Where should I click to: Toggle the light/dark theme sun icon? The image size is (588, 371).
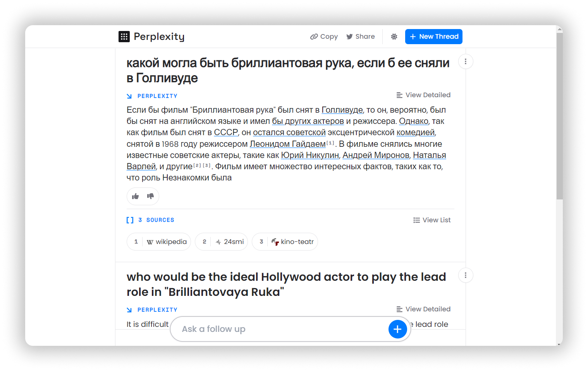point(394,37)
